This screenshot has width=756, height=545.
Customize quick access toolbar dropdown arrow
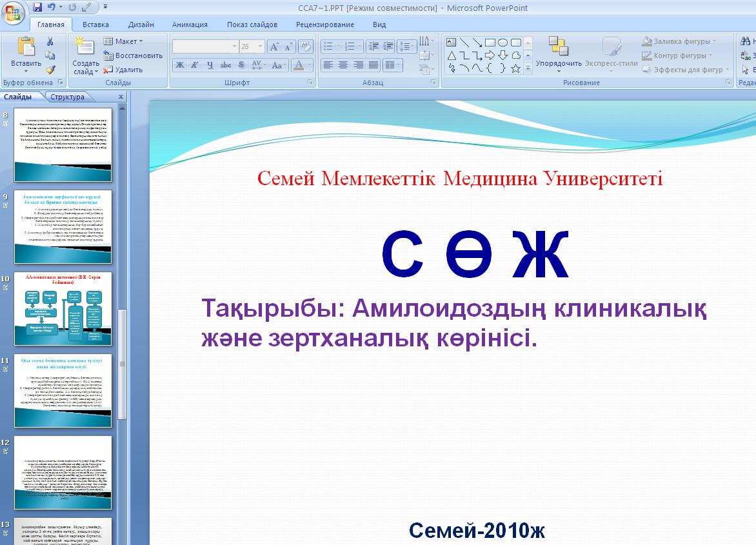pyautogui.click(x=106, y=6)
